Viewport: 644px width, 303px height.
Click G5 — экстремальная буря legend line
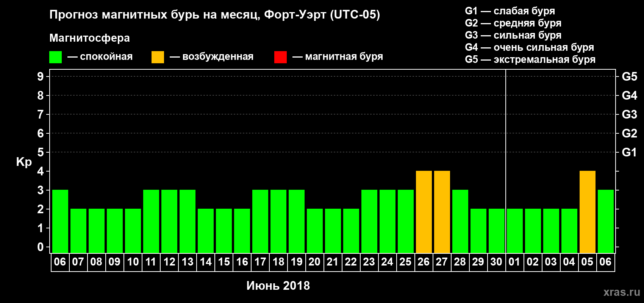(530, 59)
